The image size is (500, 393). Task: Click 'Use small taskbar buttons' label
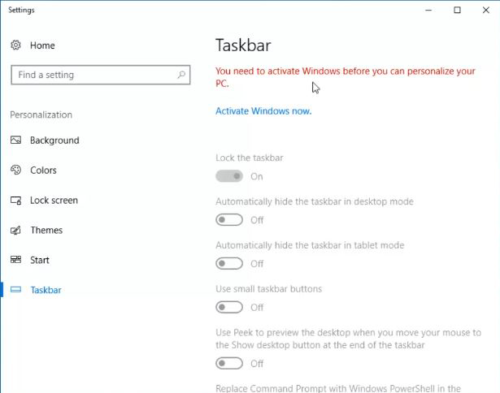[x=269, y=289]
